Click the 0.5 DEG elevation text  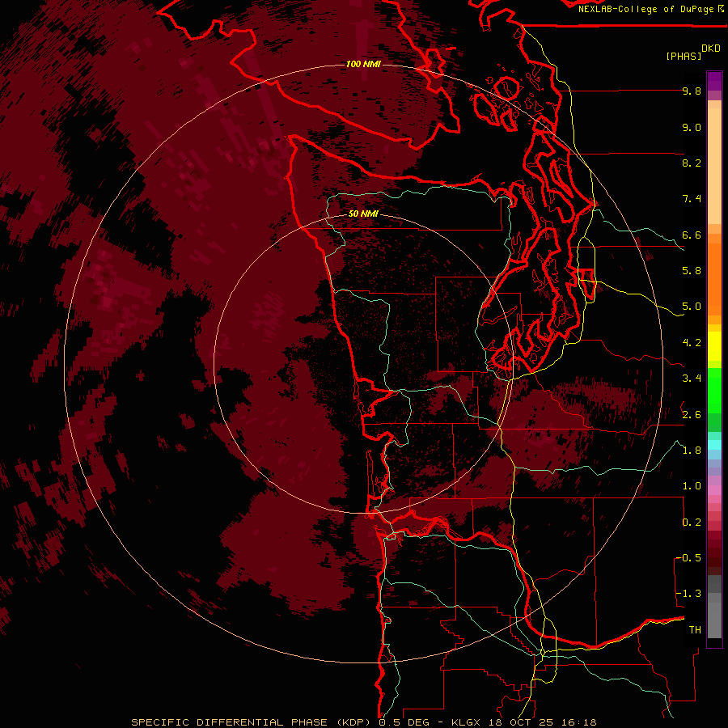[402, 722]
